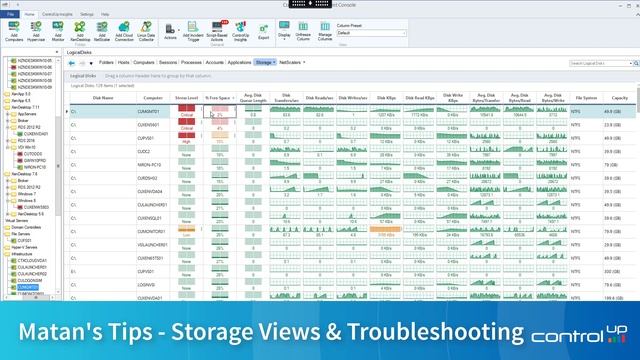Open the File menu tab

(x=10, y=14)
